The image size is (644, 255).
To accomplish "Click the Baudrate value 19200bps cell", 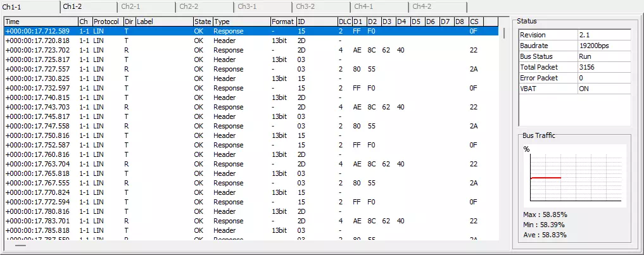I will tap(603, 46).
